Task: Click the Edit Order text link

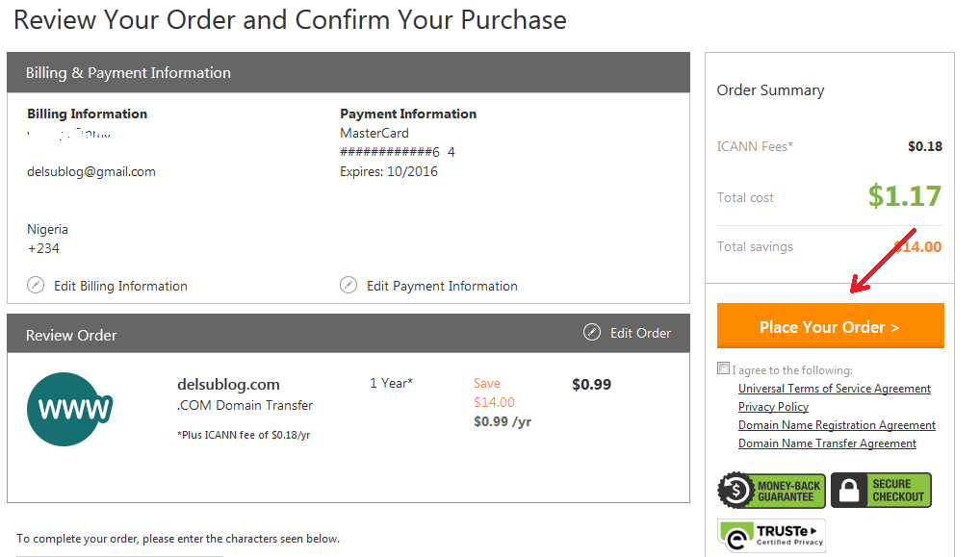Action: coord(640,334)
